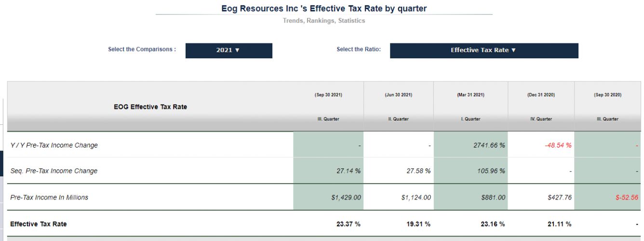Click the page title 'Eog Resources Inc's Effective Tax Rate by quarter'
Viewport: 644px width, 241px height.
click(x=324, y=8)
